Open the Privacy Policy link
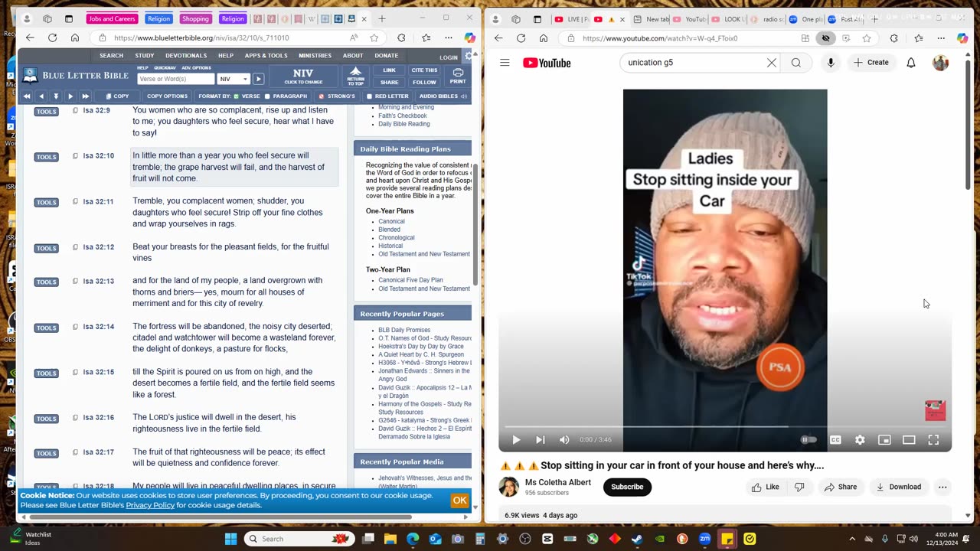The image size is (980, 551). (x=150, y=505)
